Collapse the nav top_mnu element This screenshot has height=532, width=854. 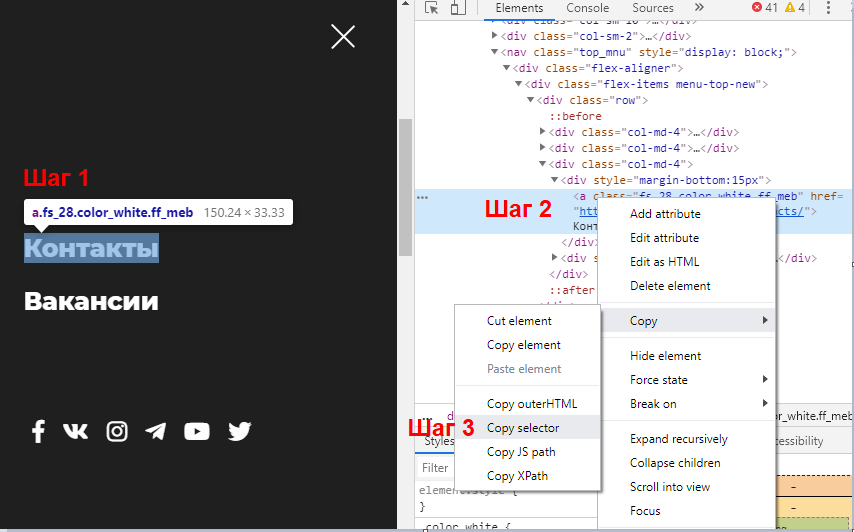[495, 52]
